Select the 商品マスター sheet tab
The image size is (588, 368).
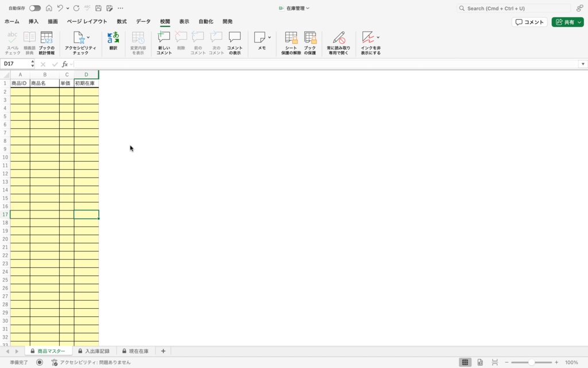[x=48, y=351]
